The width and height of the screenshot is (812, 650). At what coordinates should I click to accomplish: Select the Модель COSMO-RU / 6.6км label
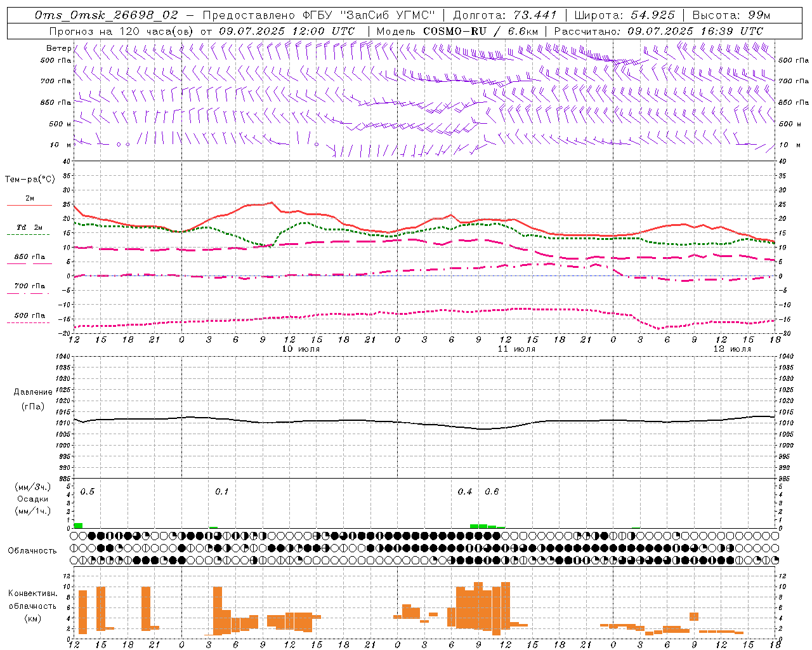point(457,31)
